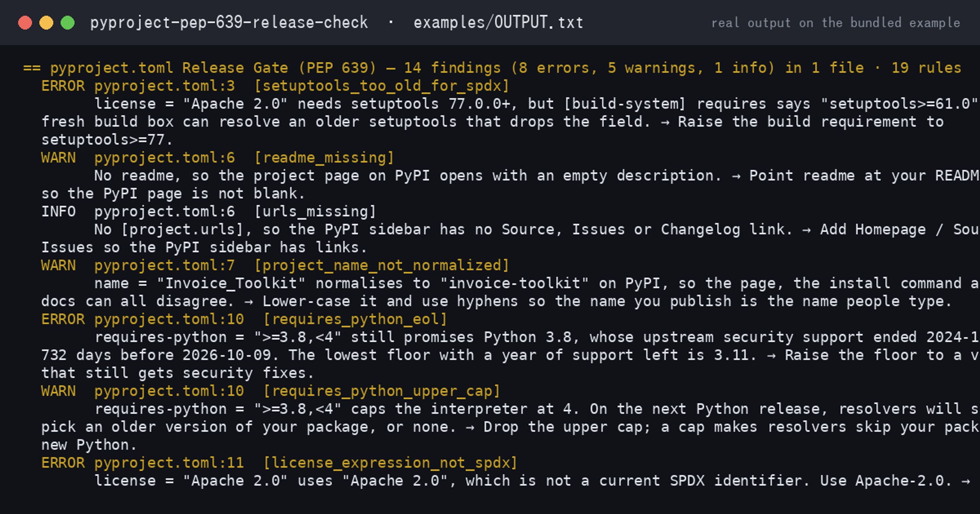Open the pyproject.toml:11 location reference

(169, 463)
